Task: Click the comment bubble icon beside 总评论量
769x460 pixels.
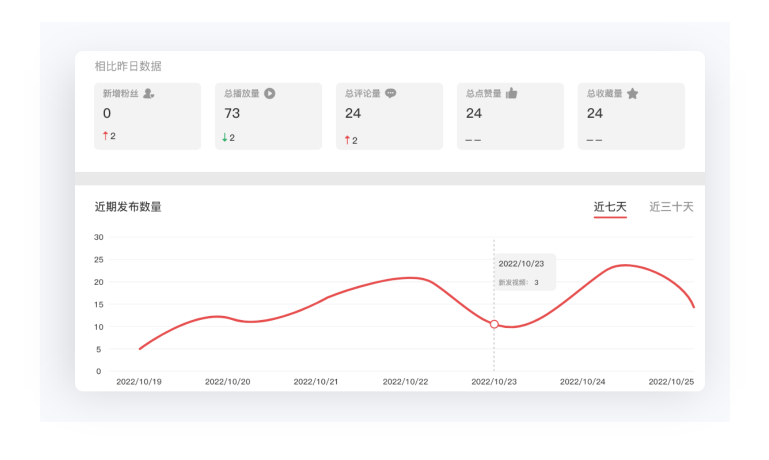Action: point(391,93)
